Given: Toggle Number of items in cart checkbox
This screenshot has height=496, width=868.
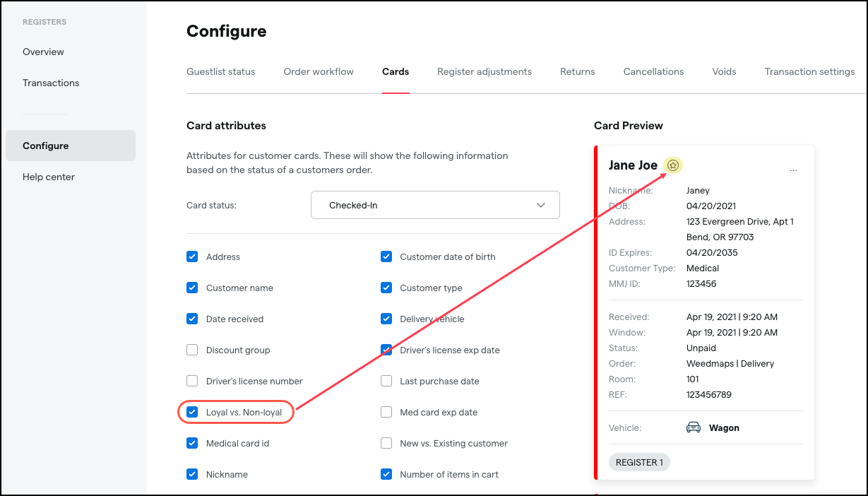Looking at the screenshot, I should point(386,474).
